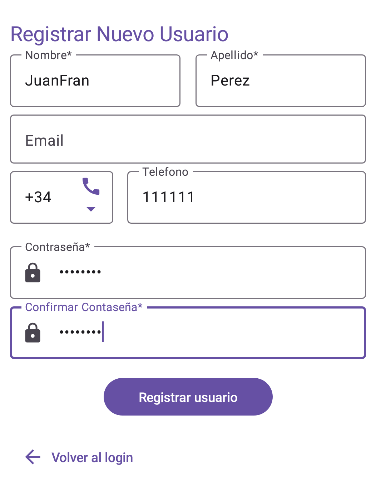374x500 pixels.
Task: Follow the Volver al login link
Action: (x=92, y=458)
